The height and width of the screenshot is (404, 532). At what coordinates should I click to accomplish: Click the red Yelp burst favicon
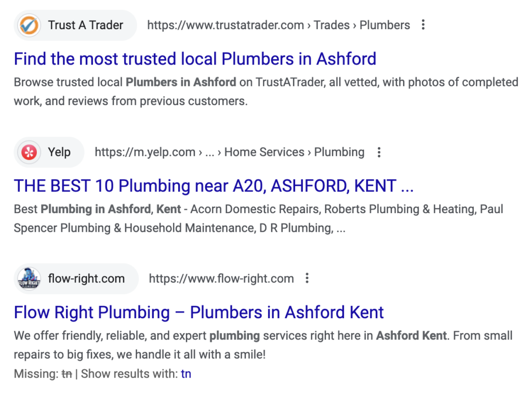point(29,152)
